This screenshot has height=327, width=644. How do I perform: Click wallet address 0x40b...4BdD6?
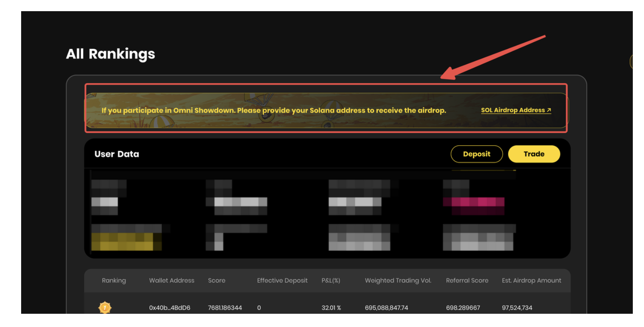coord(169,308)
